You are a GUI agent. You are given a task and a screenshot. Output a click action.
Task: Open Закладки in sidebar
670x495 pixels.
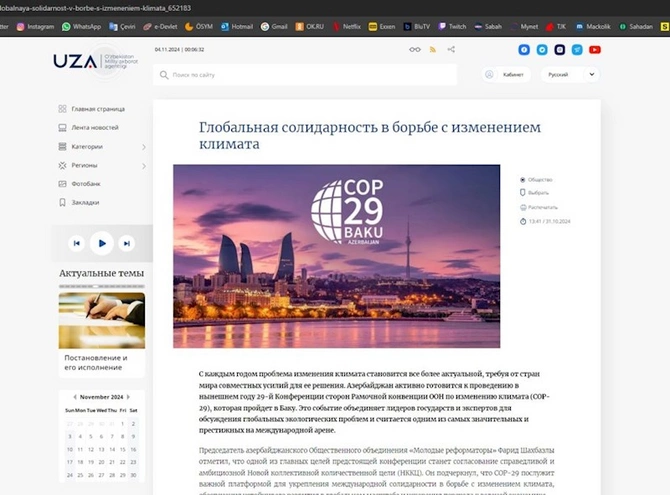pyautogui.click(x=79, y=202)
